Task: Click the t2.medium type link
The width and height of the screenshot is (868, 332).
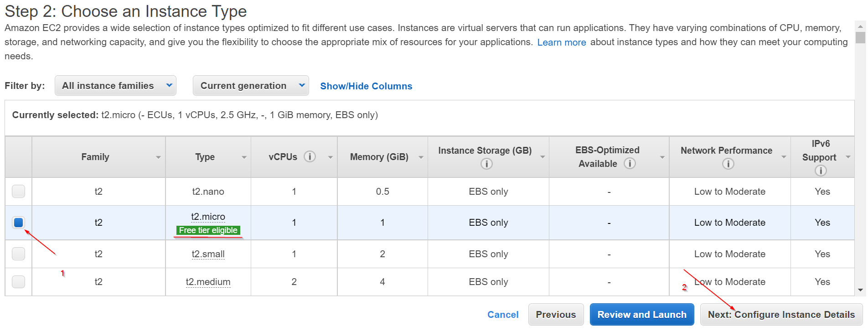Action: tap(208, 282)
